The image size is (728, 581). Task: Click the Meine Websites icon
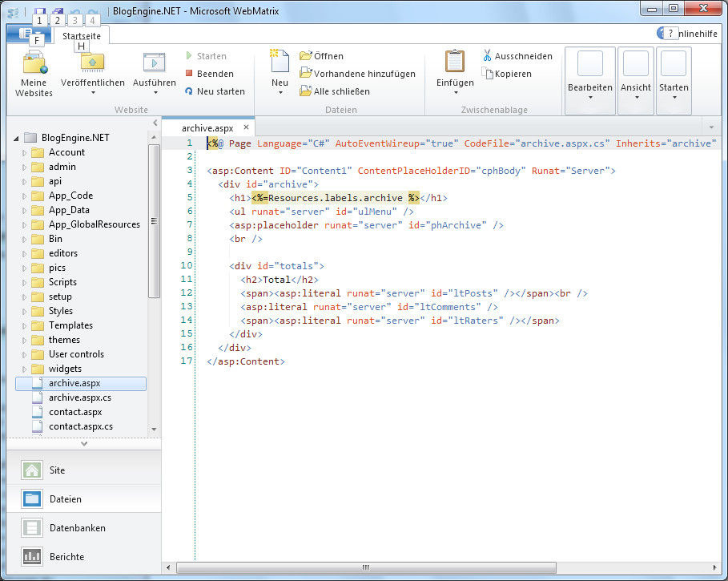click(34, 64)
